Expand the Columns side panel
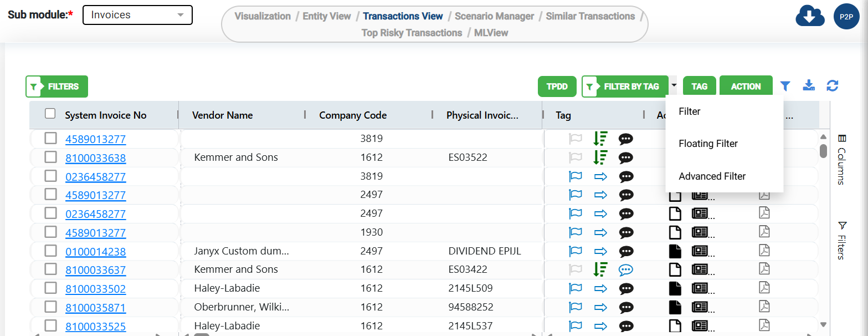Image resolution: width=868 pixels, height=336 pixels. tap(842, 159)
